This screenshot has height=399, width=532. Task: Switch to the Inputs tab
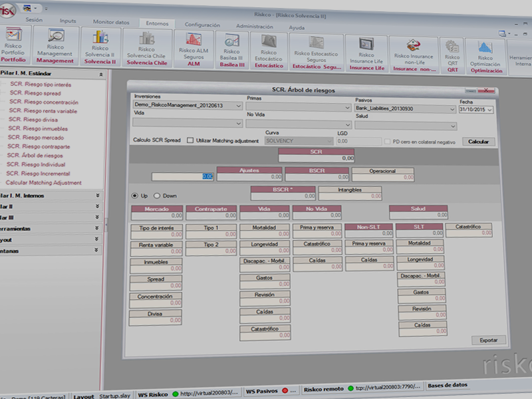point(68,21)
